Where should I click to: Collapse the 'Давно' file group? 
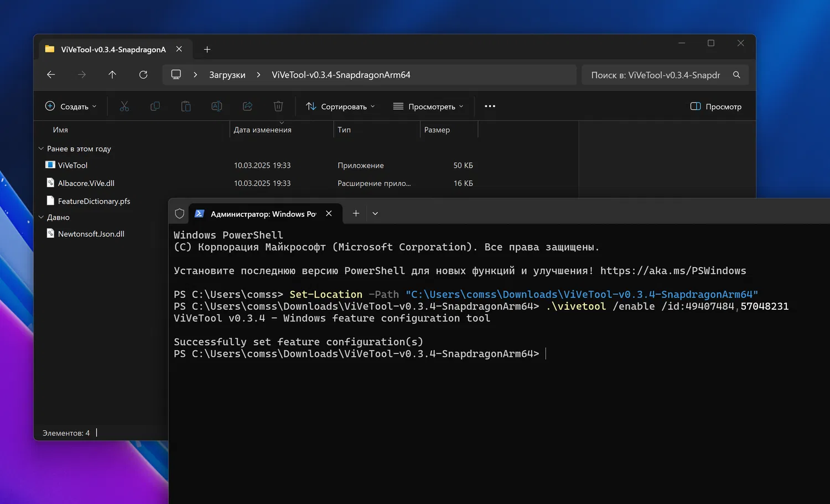coord(41,217)
